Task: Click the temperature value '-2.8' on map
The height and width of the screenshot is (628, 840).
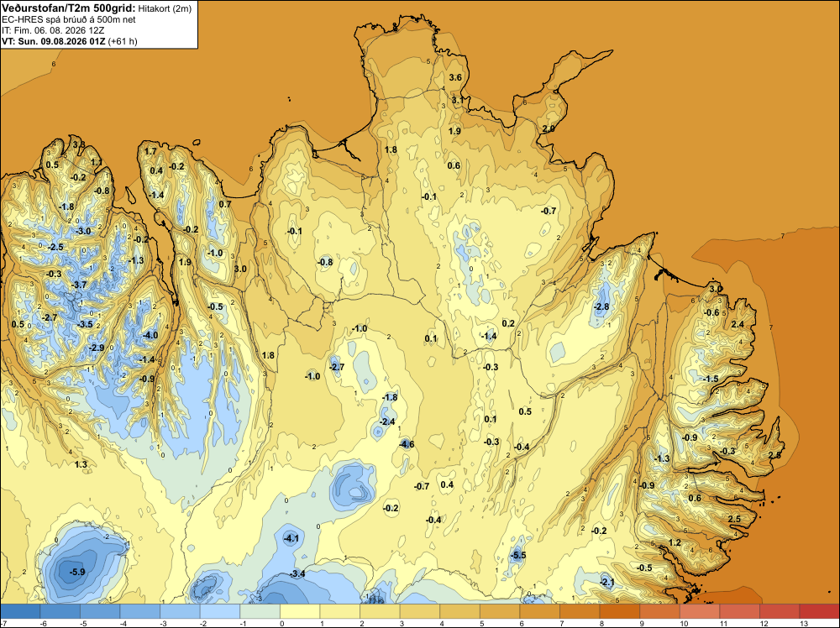Action: 601,306
